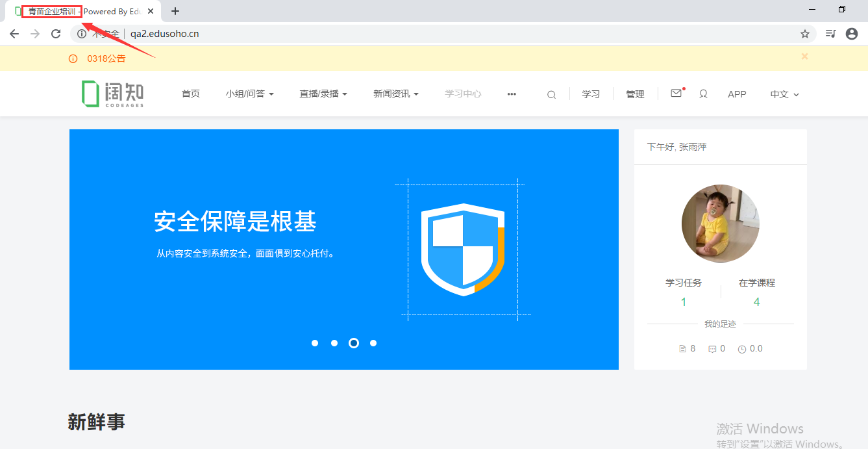Open the 0318公告 announcement link
868x449 pixels.
(106, 58)
